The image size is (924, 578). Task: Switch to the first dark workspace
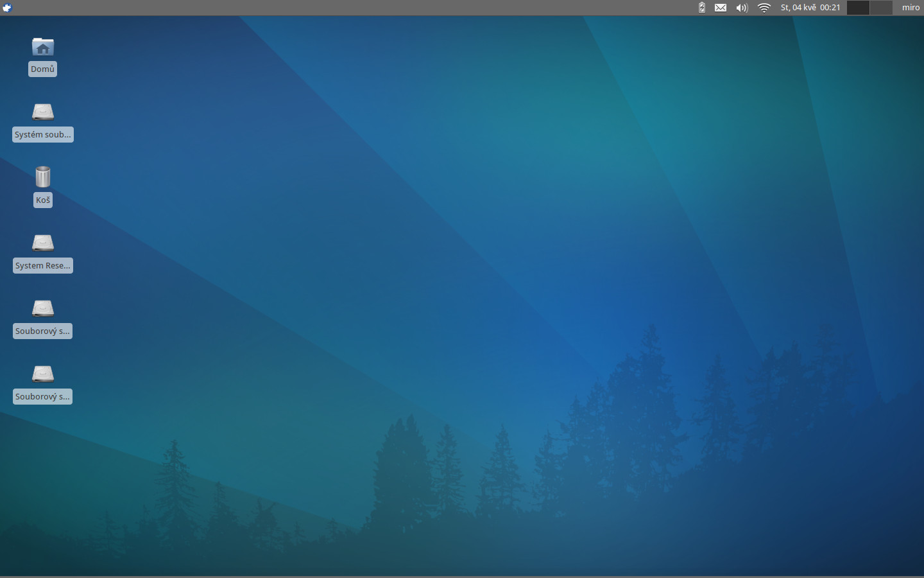coord(858,8)
